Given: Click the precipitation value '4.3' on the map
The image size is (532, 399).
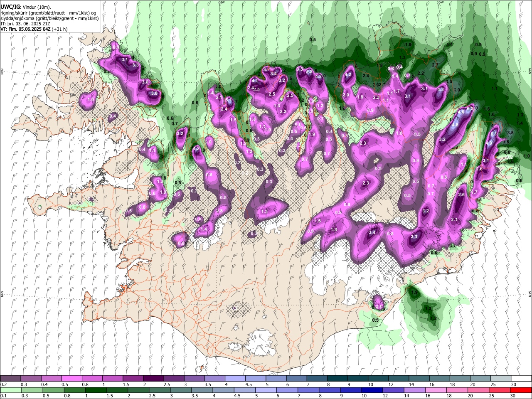Looking at the screenshot, I should click(x=441, y=89).
